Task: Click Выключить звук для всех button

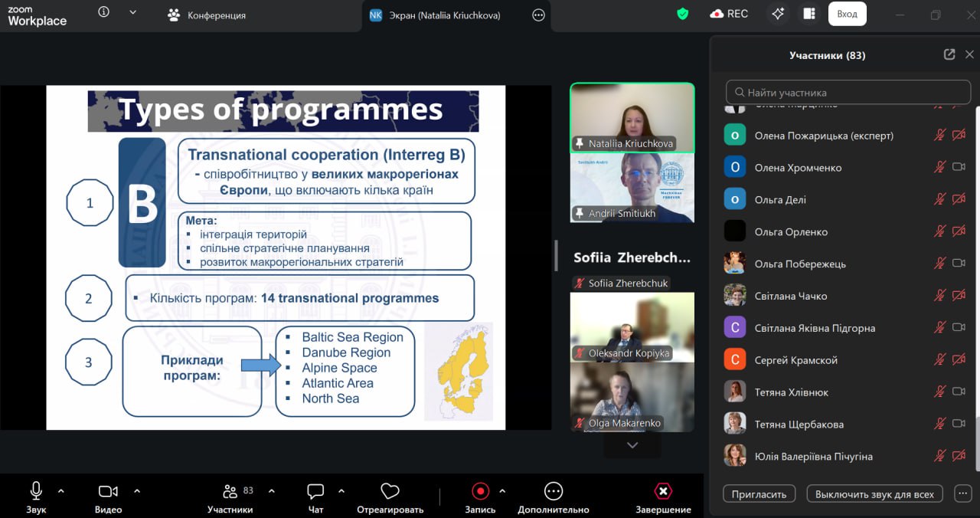Action: (874, 494)
